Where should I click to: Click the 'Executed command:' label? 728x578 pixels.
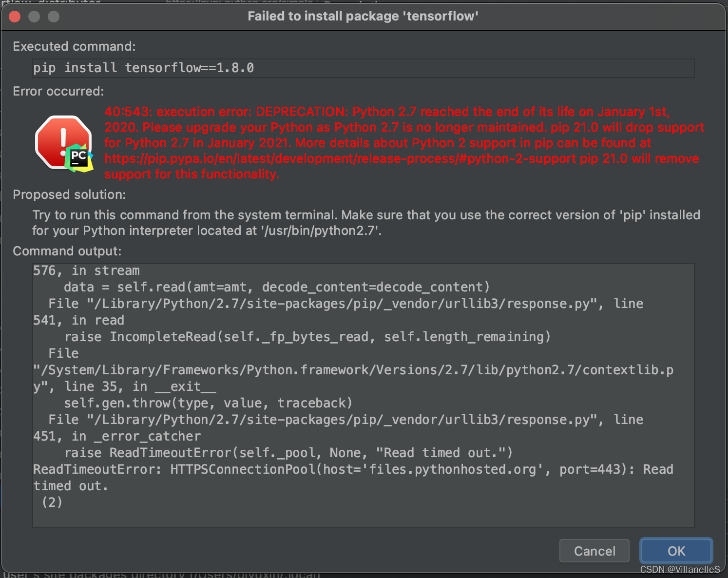pos(74,46)
